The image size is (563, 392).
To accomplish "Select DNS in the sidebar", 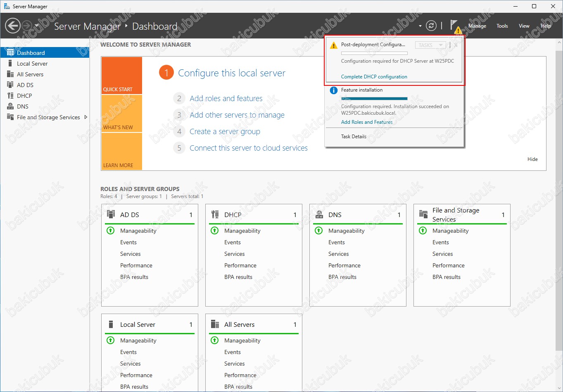I will [45, 106].
